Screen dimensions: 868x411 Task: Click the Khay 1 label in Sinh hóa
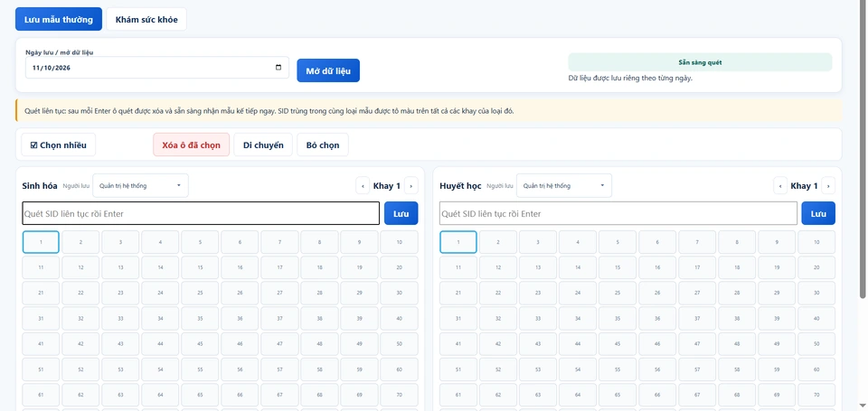(386, 186)
